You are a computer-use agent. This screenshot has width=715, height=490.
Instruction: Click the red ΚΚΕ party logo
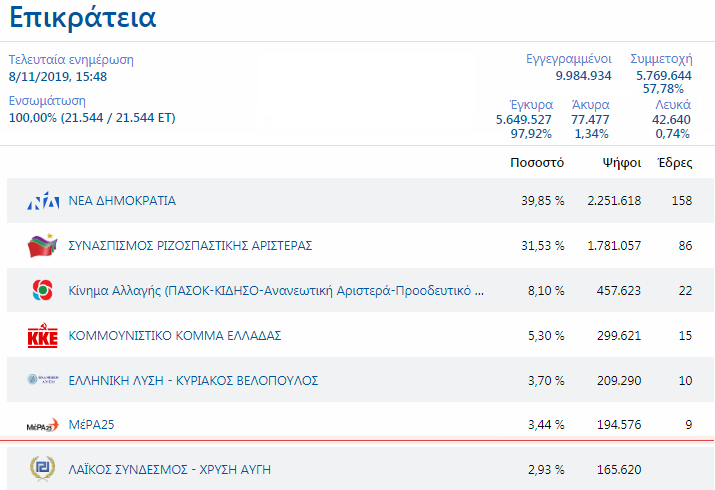42,335
